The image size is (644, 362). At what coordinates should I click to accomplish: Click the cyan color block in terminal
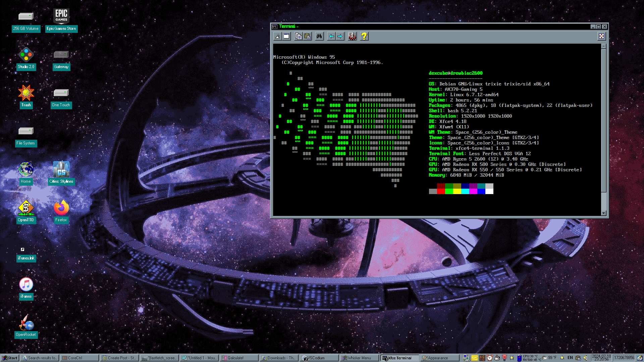[x=465, y=191]
